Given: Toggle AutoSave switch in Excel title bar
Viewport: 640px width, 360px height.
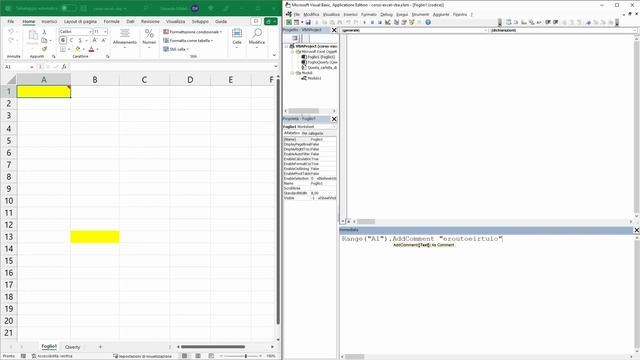Looking at the screenshot, I should pyautogui.click(x=69, y=8).
